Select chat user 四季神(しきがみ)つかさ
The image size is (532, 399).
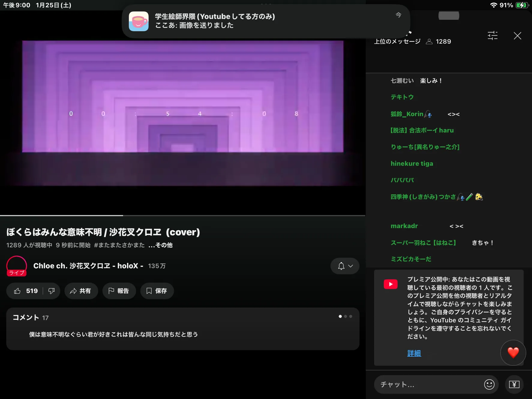pos(437,197)
